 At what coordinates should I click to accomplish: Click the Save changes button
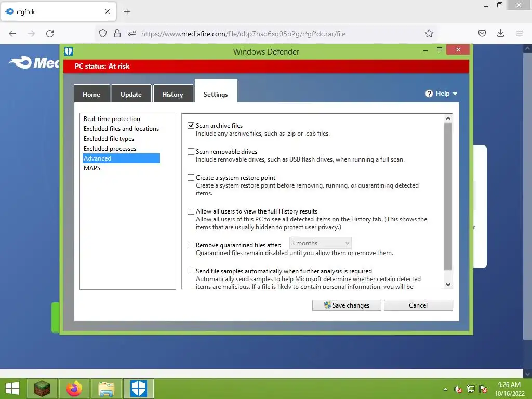point(347,305)
